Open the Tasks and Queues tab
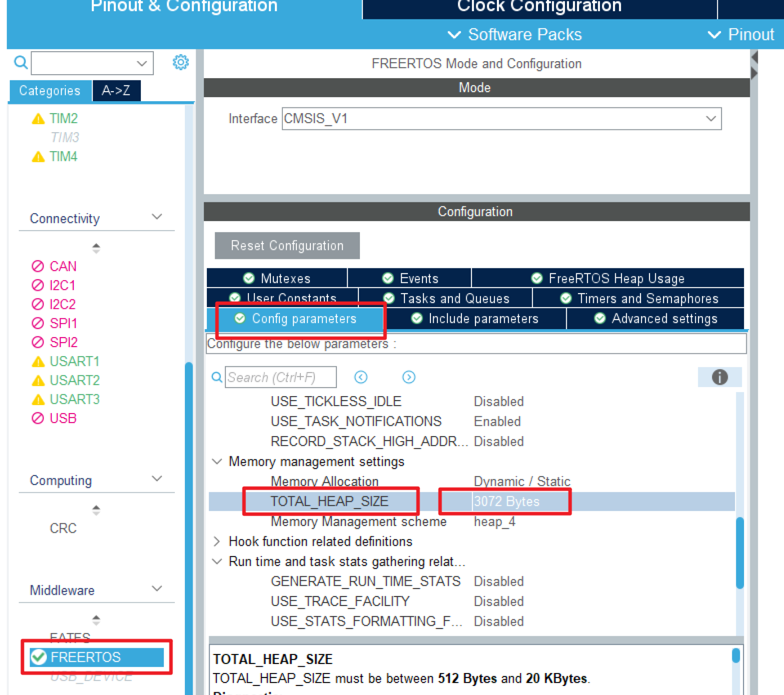Screen dimensions: 784x695 coord(446,298)
